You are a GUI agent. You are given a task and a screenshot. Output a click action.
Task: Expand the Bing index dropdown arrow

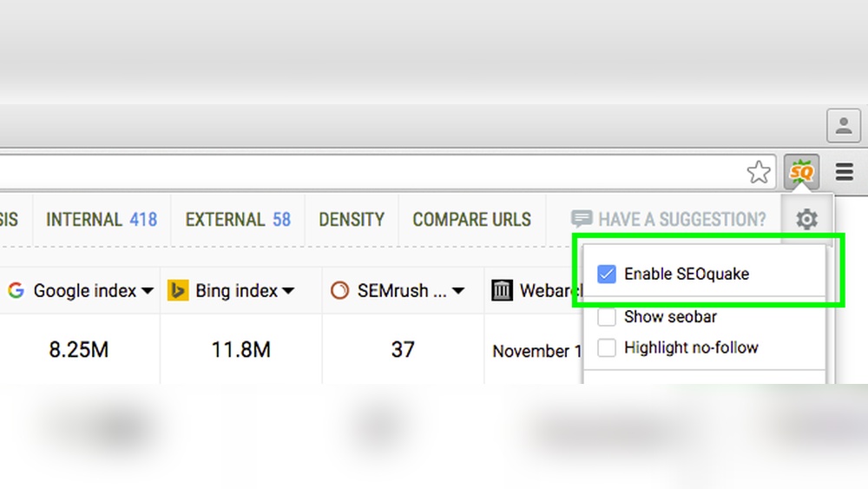(288, 291)
